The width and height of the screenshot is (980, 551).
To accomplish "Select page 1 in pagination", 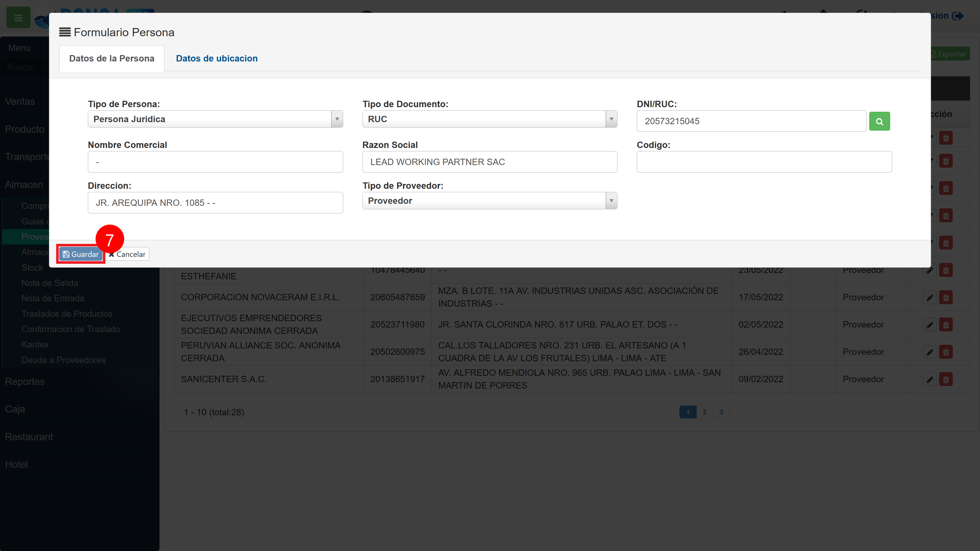I will (688, 412).
